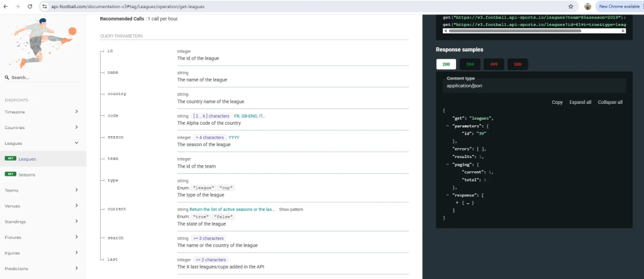
Task: Reload the page with refresh icon
Action: (x=33, y=6)
